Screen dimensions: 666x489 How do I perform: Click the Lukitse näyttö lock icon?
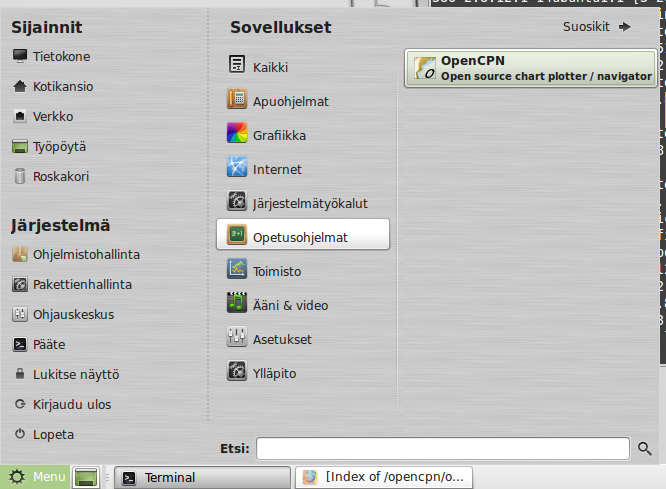(x=20, y=374)
